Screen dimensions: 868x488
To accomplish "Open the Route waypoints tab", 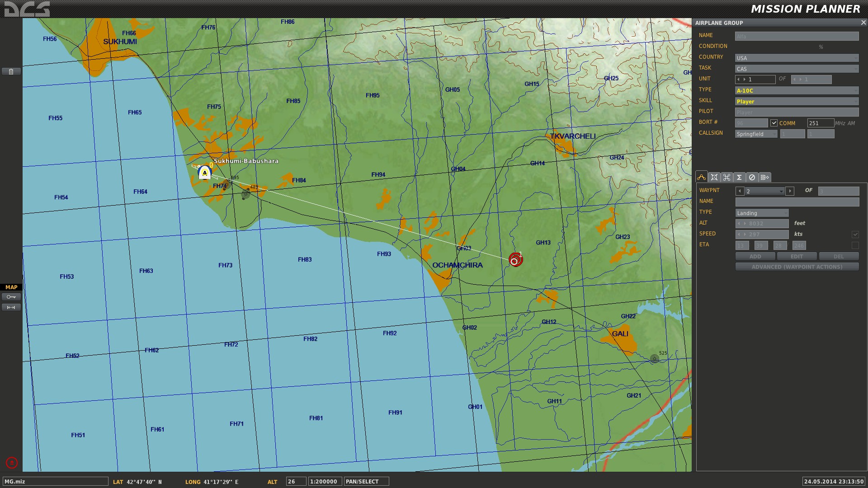I will (702, 177).
